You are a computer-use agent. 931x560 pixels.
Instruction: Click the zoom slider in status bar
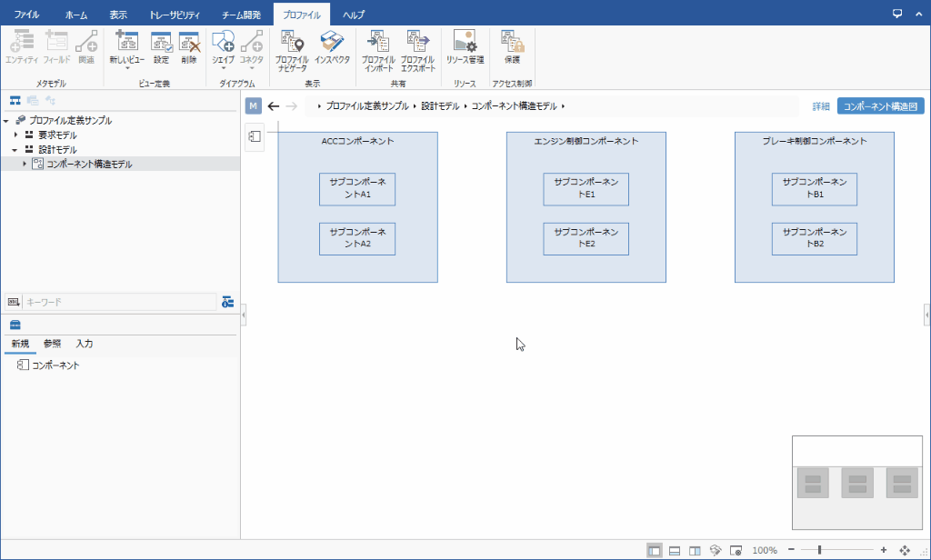[819, 550]
